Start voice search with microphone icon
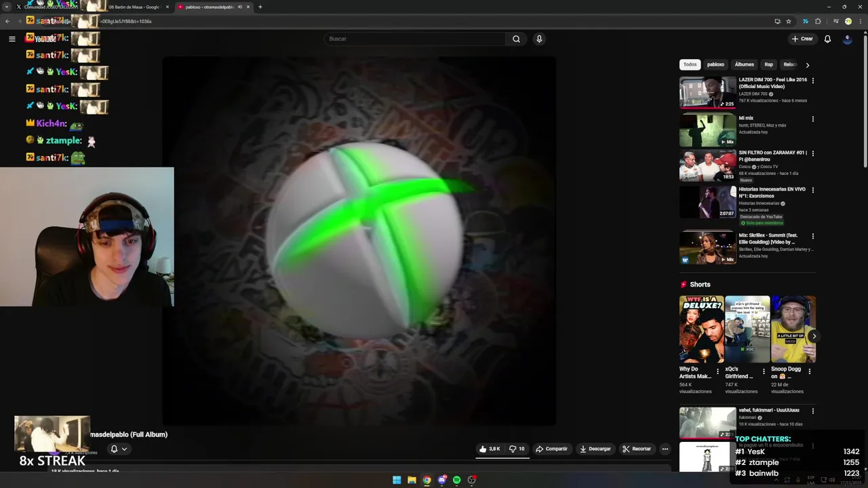 (539, 39)
